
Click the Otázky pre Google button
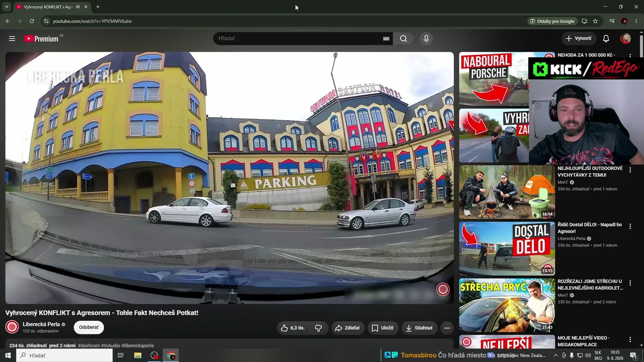552,21
